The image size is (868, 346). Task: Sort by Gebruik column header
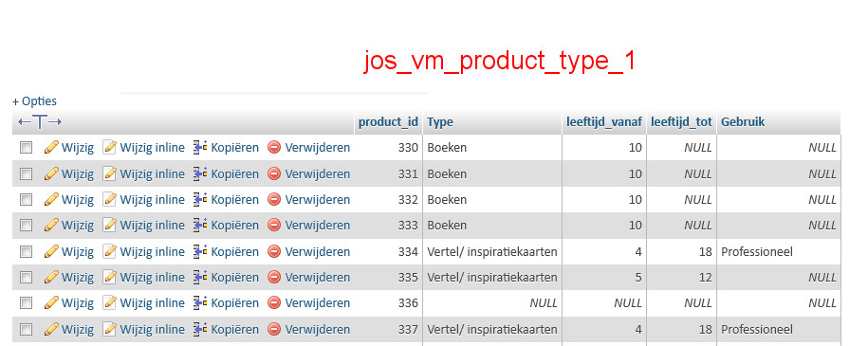tap(743, 122)
